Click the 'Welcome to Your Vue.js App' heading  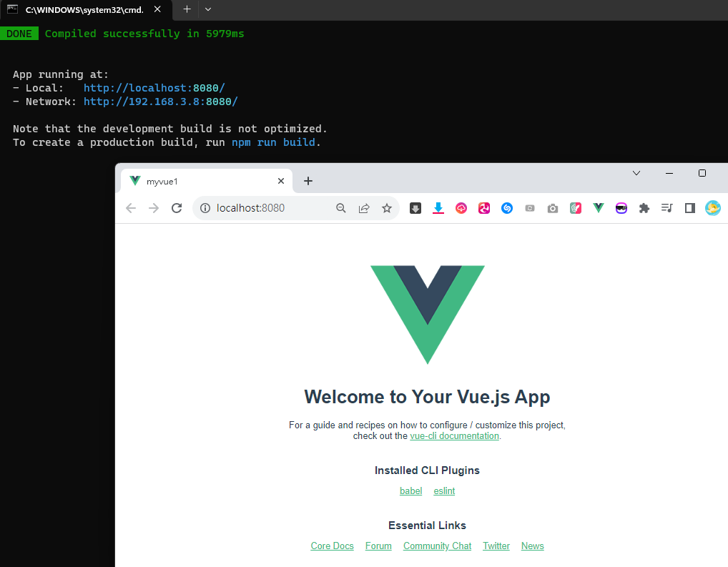427,397
